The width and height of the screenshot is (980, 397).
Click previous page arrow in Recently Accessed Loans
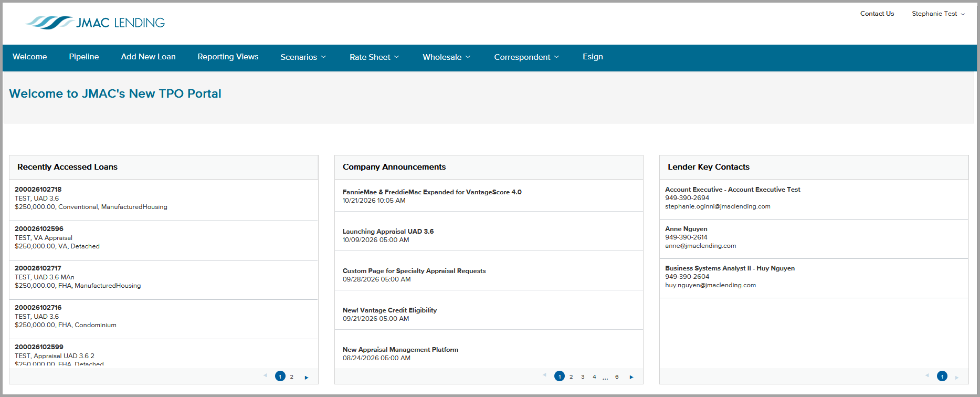pos(265,375)
